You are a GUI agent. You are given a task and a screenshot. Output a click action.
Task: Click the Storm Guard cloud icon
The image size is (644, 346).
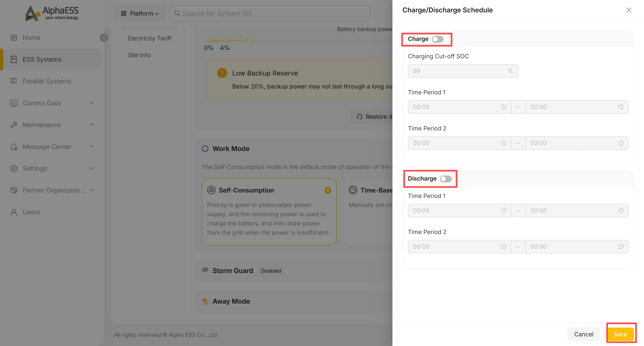[x=205, y=270]
